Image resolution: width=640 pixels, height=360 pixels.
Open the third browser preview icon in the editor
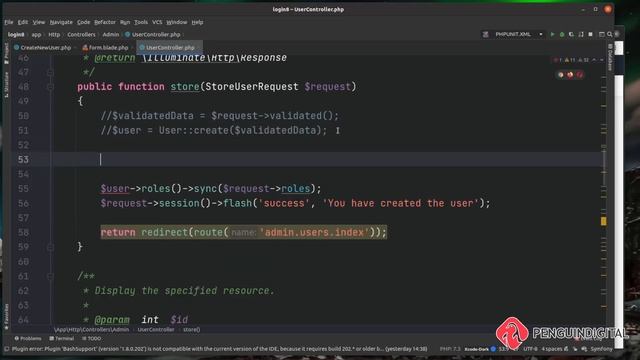point(580,75)
